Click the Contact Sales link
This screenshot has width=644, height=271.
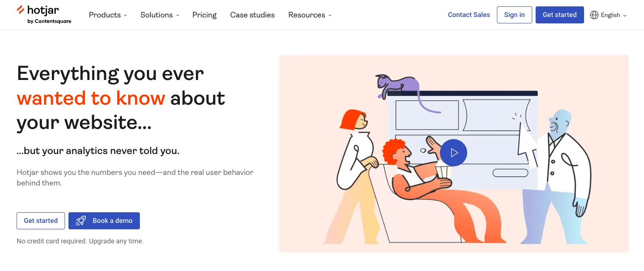(469, 15)
